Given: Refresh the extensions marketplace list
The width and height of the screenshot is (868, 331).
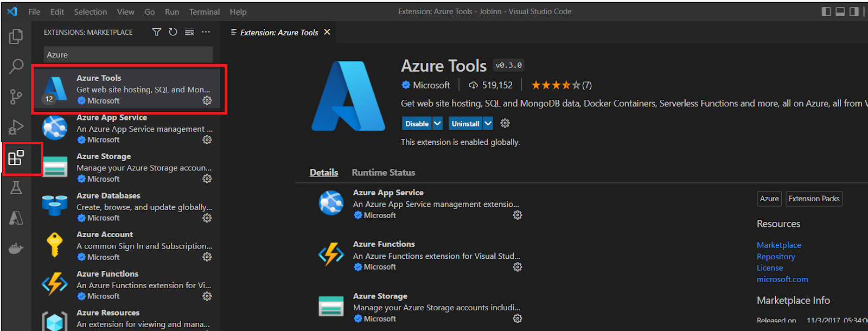Looking at the screenshot, I should (x=173, y=32).
